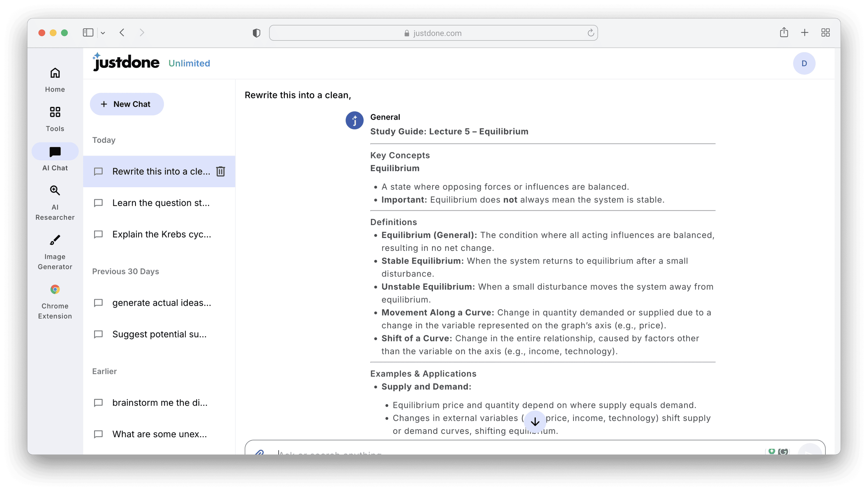Start a New Chat
This screenshot has height=491, width=868.
point(127,104)
